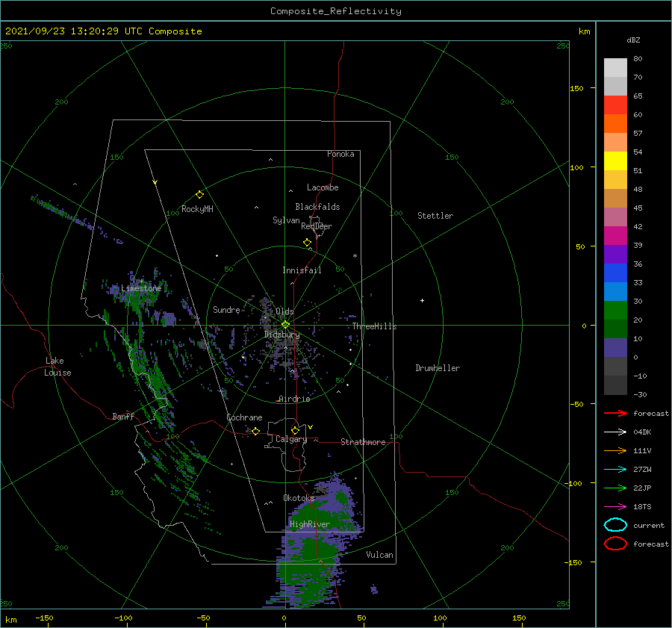
Task: Click the ThreeHills label
Action: point(375,326)
